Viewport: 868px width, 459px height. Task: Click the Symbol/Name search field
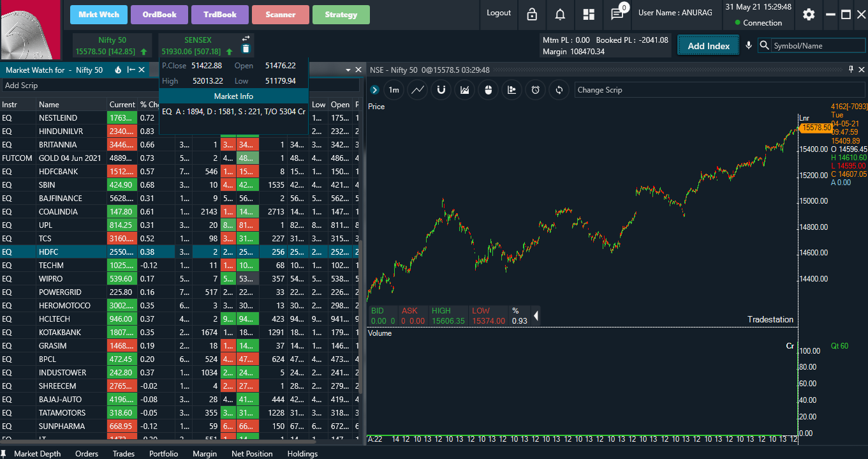click(818, 45)
